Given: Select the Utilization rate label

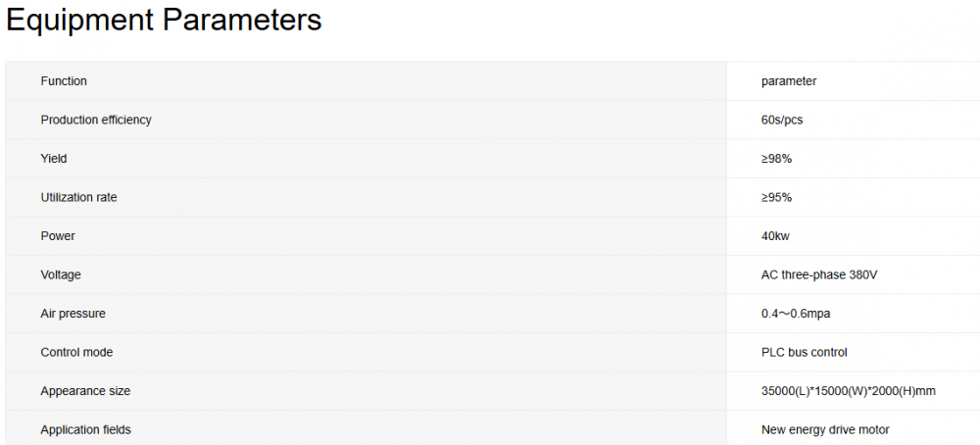Looking at the screenshot, I should pyautogui.click(x=78, y=197).
